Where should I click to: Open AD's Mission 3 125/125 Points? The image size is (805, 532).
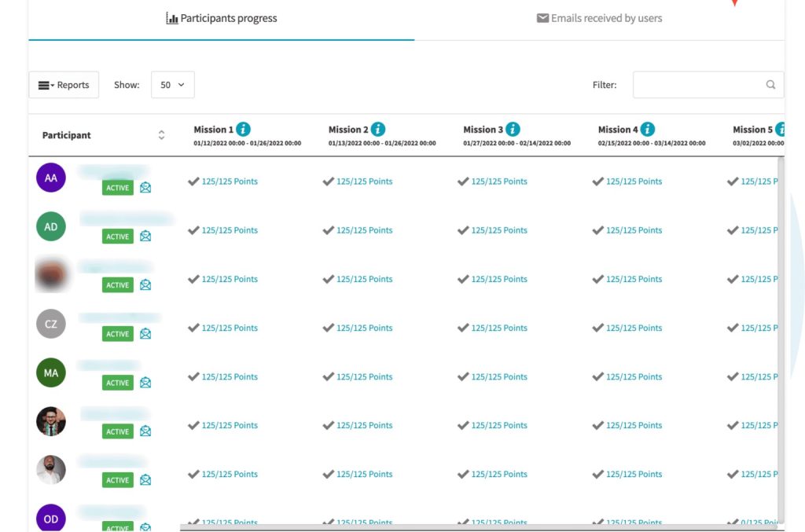pos(499,229)
